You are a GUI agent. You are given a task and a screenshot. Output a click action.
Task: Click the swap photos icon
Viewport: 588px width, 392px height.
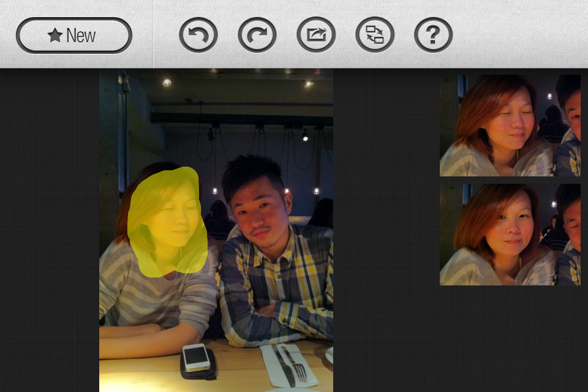(375, 35)
